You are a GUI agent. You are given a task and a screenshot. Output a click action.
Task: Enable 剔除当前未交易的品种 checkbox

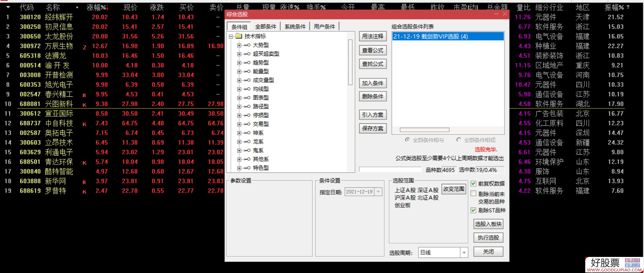[x=473, y=193]
